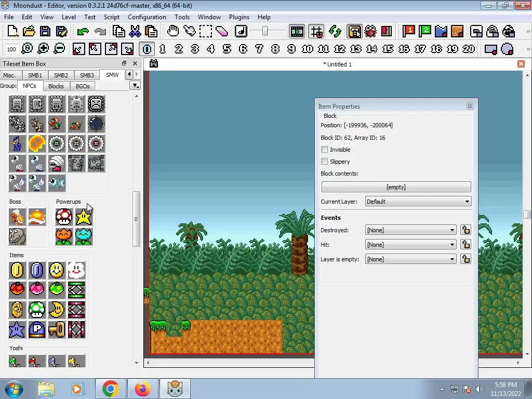Toggle grid snap alignment button
Image resolution: width=532 pixels, height=399 pixels.
pyautogui.click(x=316, y=31)
